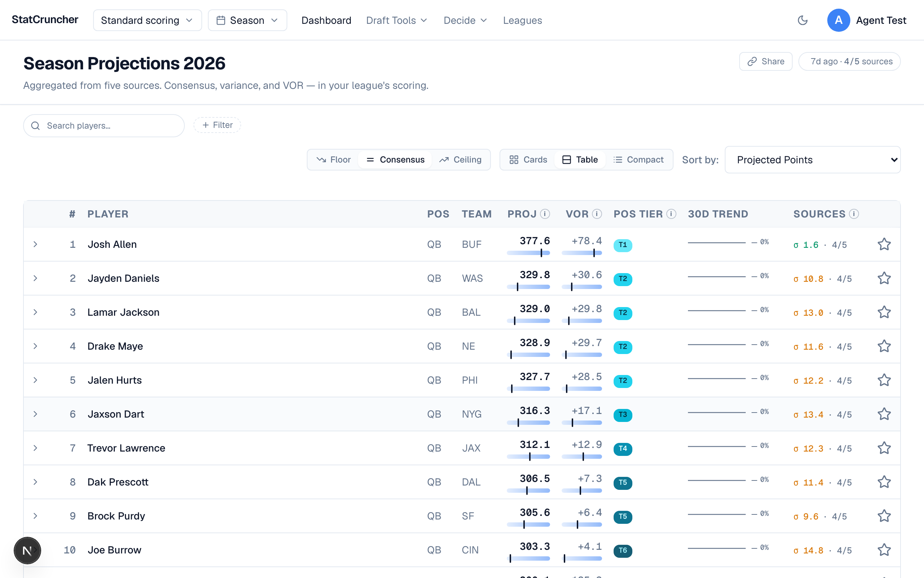The width and height of the screenshot is (924, 578).
Task: Click StatCruncher logo link
Action: (x=45, y=20)
